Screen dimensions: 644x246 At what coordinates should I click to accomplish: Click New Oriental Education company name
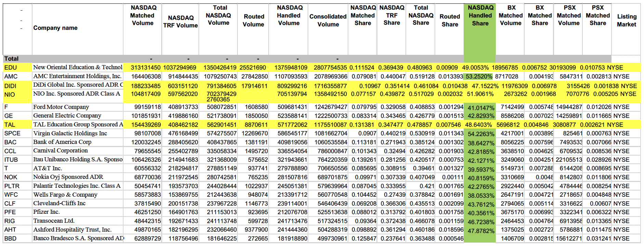78,67
